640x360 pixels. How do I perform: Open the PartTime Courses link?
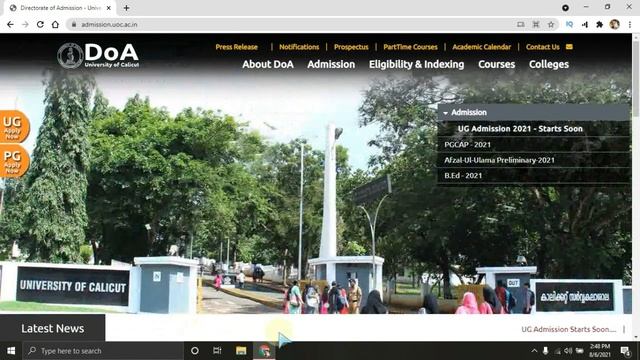click(x=410, y=47)
